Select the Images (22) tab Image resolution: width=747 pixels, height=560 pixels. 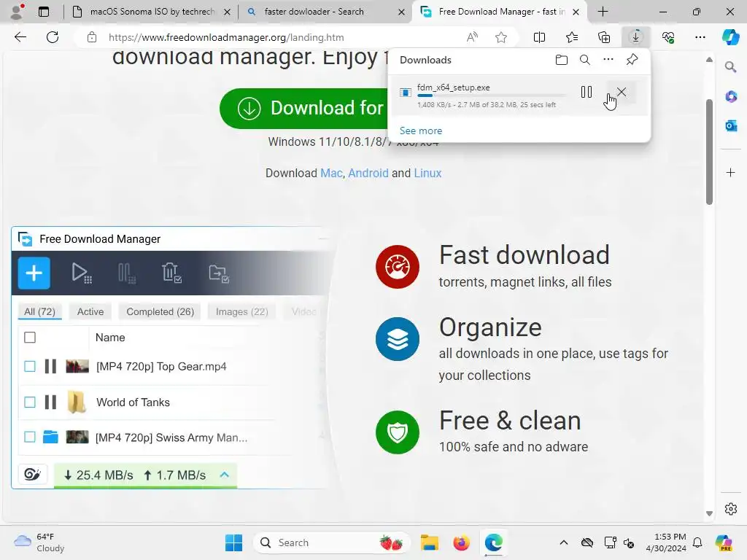(242, 311)
